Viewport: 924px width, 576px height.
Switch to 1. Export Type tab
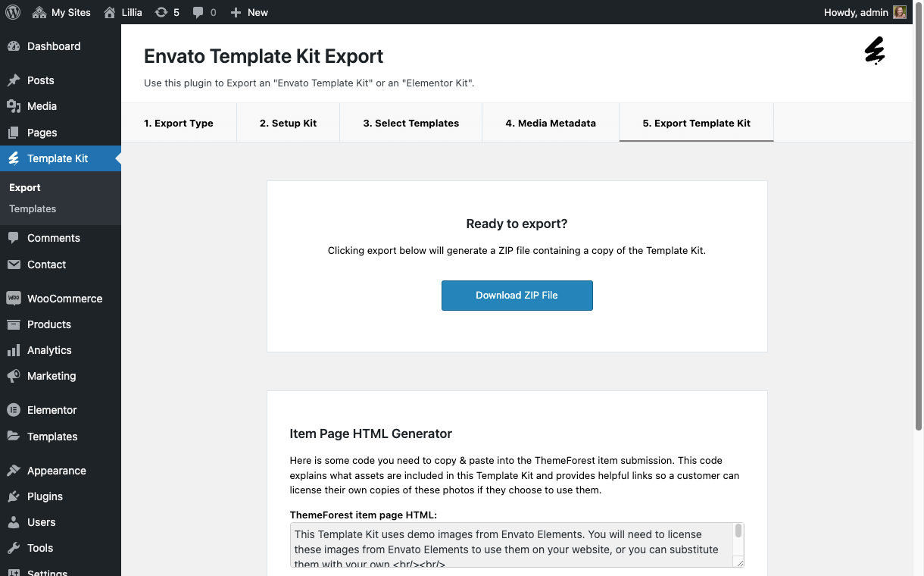point(179,123)
